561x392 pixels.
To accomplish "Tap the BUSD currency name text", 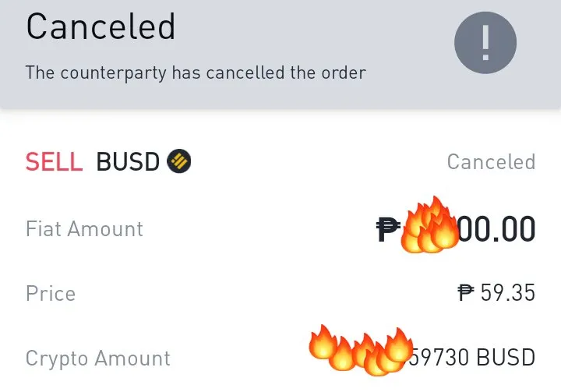I will tap(128, 162).
